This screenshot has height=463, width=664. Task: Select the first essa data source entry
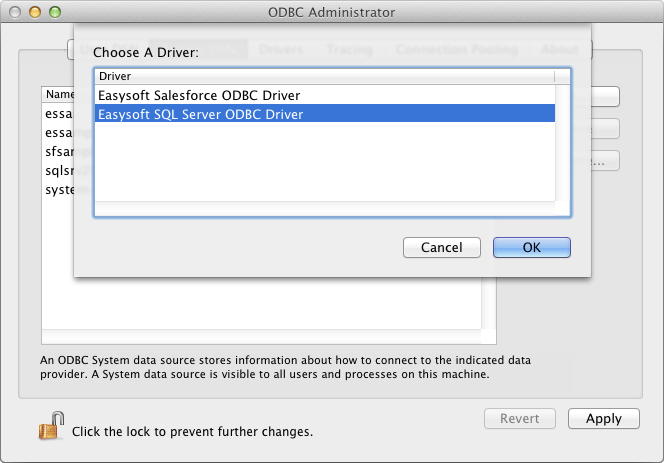pyautogui.click(x=58, y=114)
